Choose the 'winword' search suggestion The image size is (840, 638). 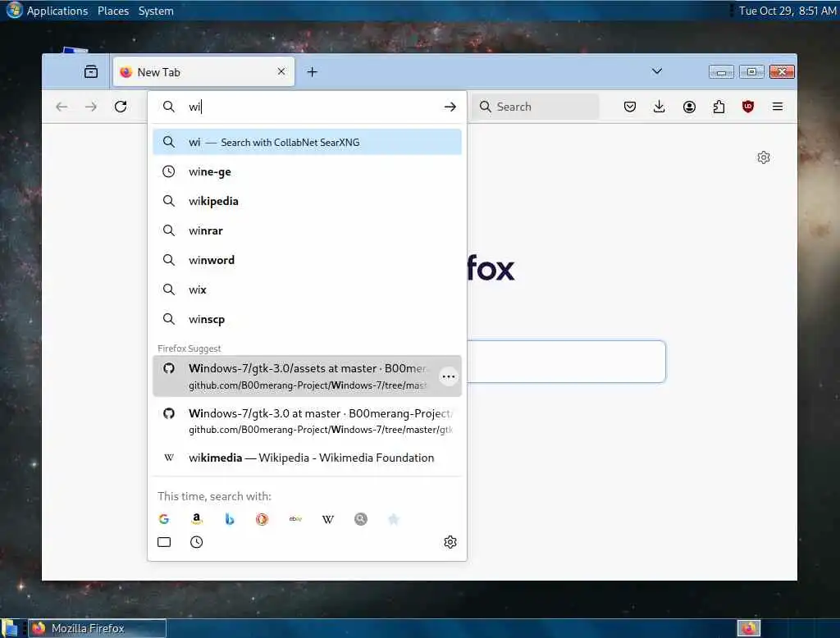pyautogui.click(x=307, y=260)
